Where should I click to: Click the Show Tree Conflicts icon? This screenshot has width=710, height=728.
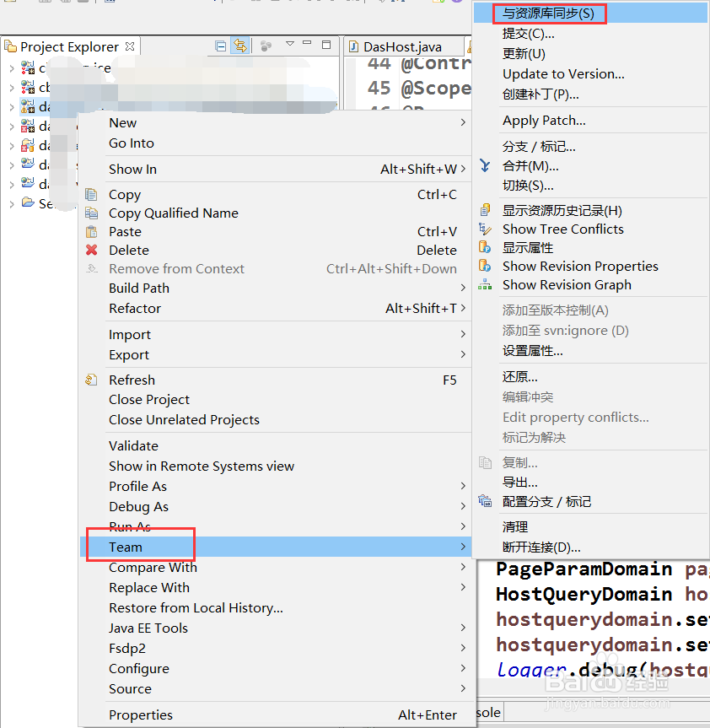point(485,229)
